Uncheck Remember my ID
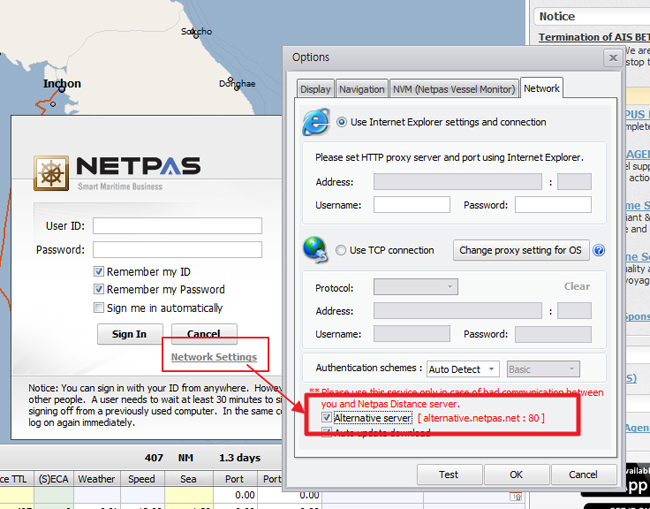 click(x=98, y=272)
